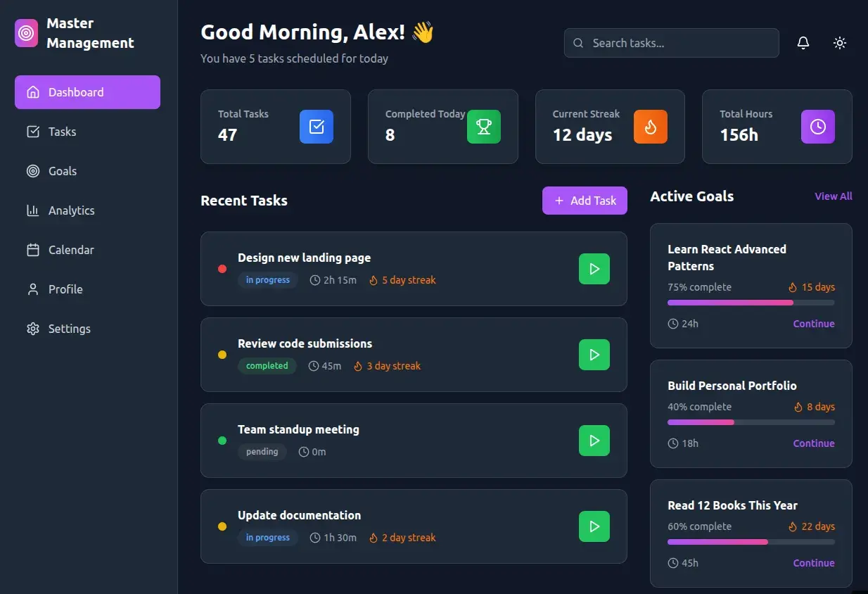The image size is (868, 594).
Task: Click the 22 days streak label
Action: coord(812,526)
